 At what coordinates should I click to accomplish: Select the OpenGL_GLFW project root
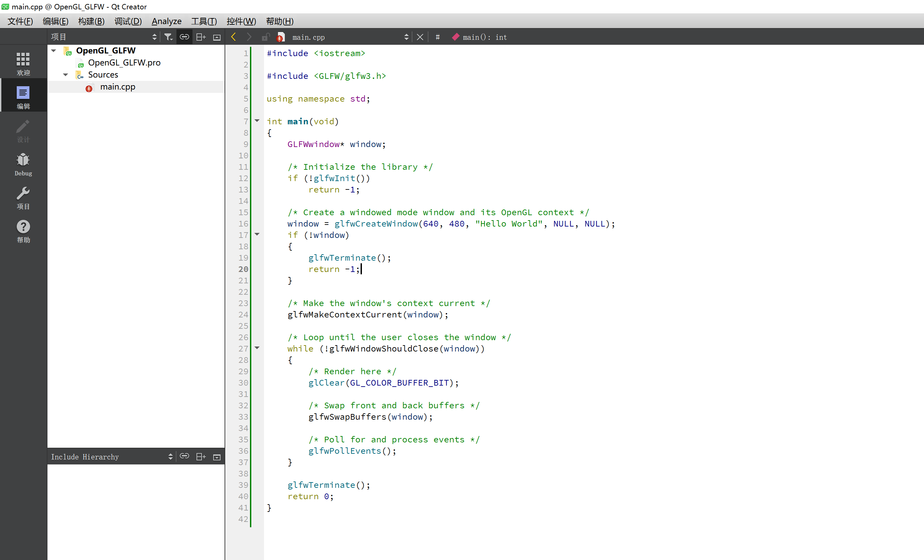[105, 50]
